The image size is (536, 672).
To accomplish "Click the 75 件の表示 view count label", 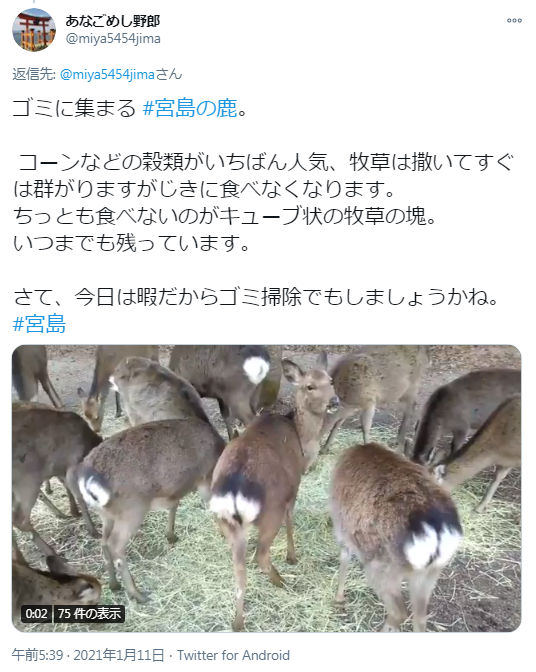I will pyautogui.click(x=89, y=614).
